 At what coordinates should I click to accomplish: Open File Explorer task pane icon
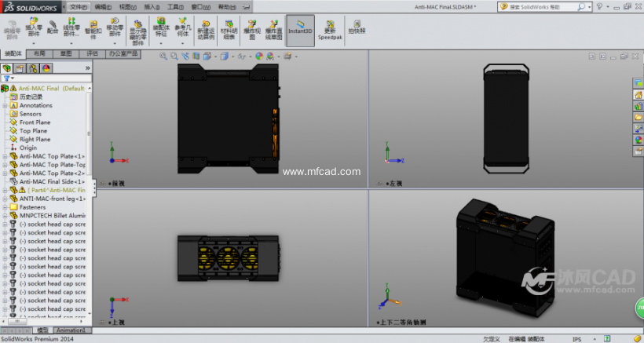(639, 118)
